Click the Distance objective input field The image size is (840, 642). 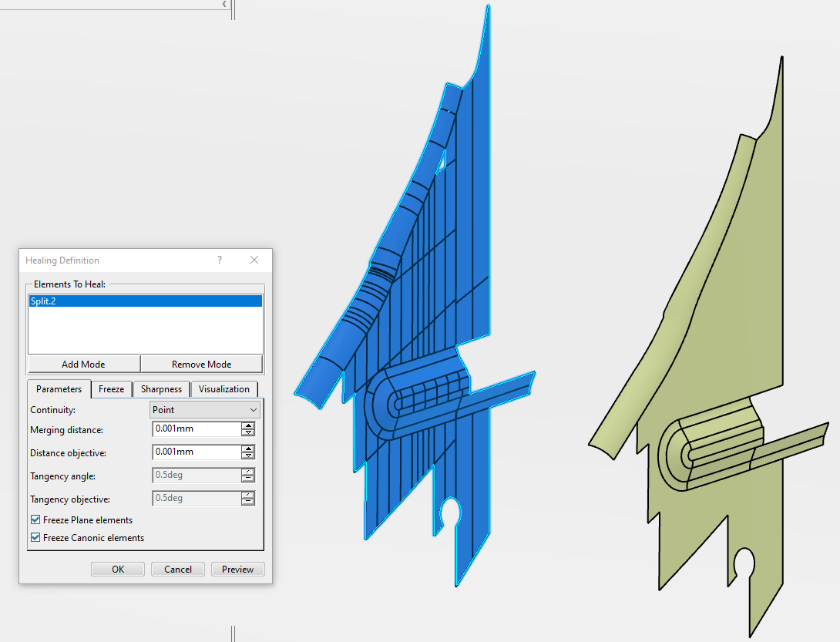197,452
